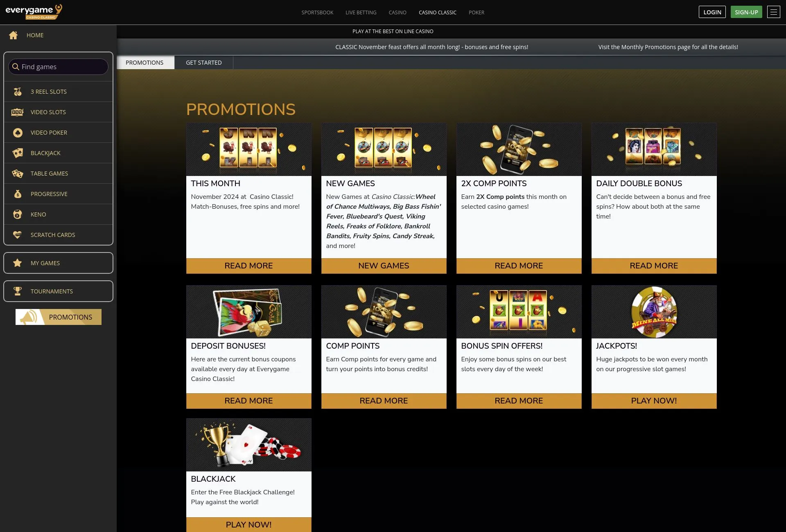Viewport: 786px width, 532px height.
Task: Click the Scratch Cards icon
Action: [17, 235]
